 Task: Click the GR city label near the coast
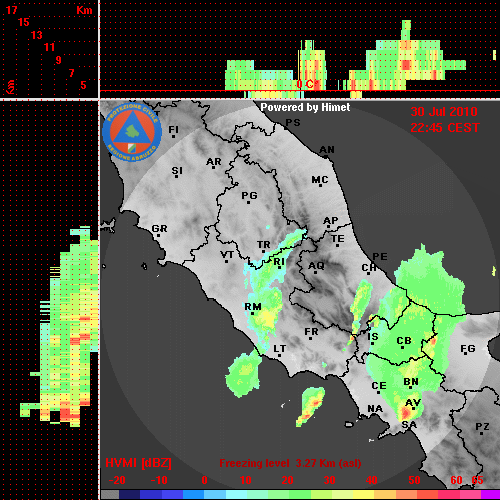point(159,229)
